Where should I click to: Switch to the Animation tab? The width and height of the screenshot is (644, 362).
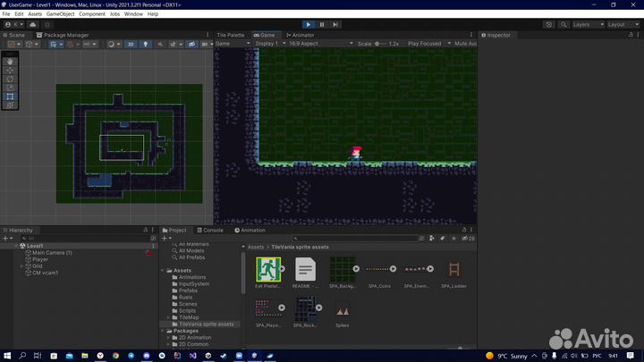tap(250, 231)
